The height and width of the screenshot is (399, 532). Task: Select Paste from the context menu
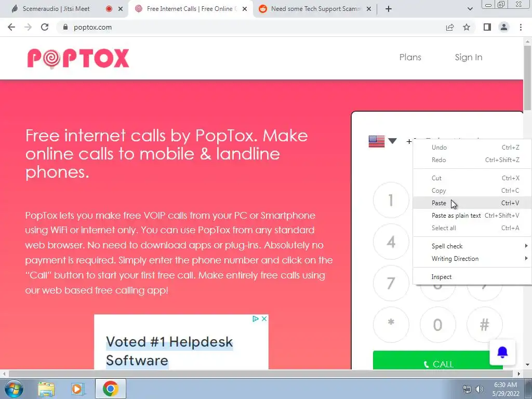click(472, 203)
